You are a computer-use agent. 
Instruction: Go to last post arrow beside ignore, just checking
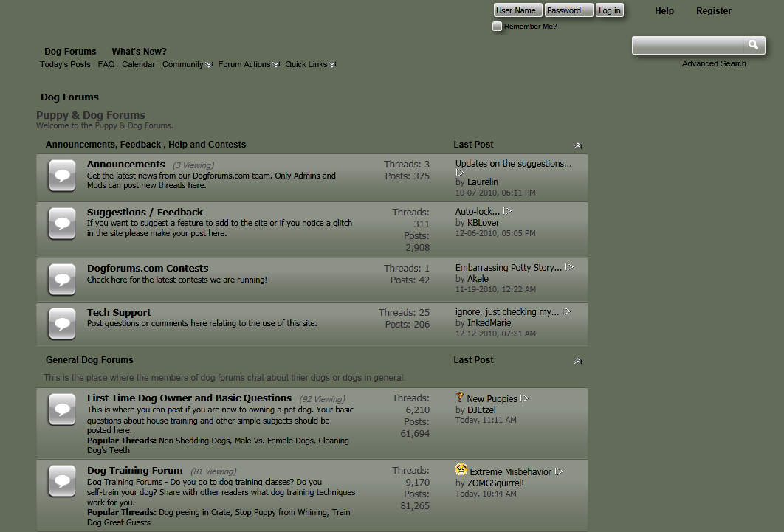click(x=566, y=311)
